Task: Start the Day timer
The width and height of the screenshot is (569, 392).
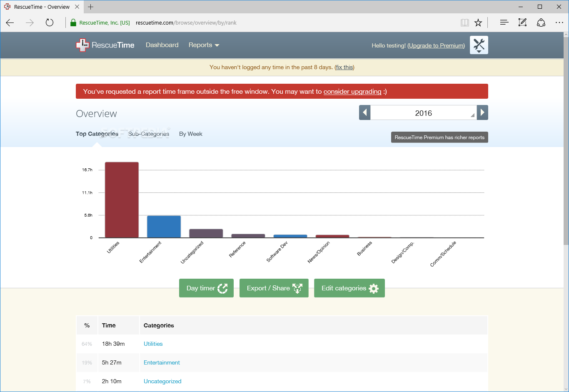Action: tap(206, 288)
